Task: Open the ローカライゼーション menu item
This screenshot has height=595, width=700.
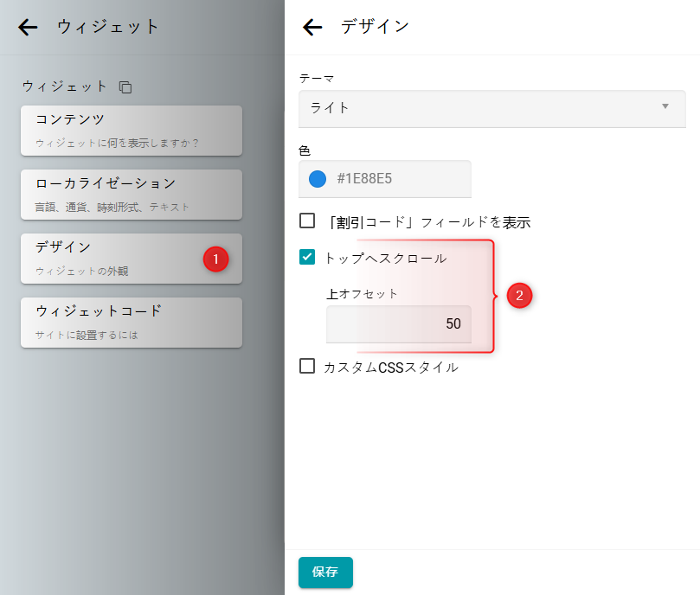Action: pyautogui.click(x=132, y=194)
